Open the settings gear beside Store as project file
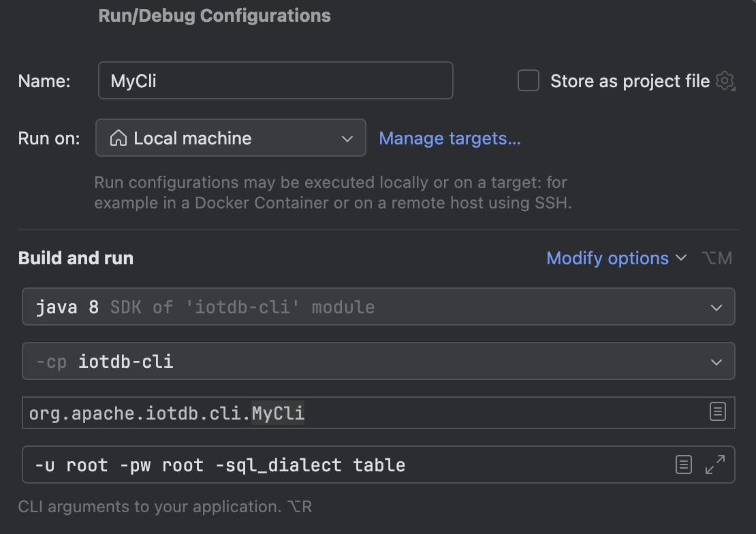The image size is (756, 534). tap(725, 80)
